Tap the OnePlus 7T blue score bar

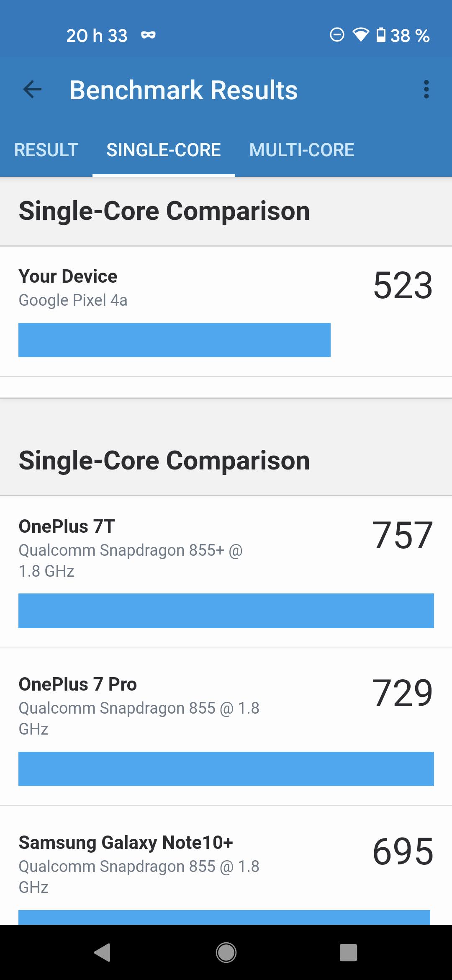pos(226,611)
